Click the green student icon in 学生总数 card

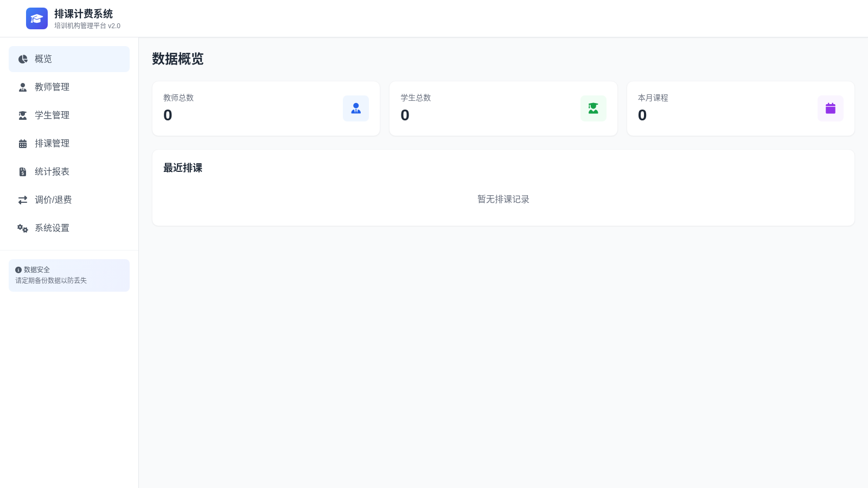(x=593, y=108)
